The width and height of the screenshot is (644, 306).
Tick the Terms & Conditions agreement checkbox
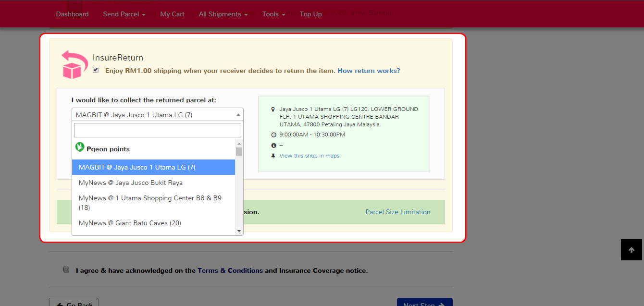click(x=66, y=269)
